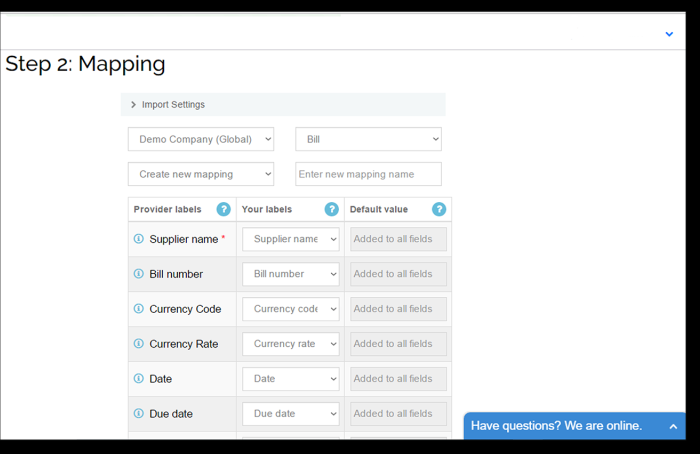
Task: Click info icon next to Currency Rate
Action: point(139,344)
